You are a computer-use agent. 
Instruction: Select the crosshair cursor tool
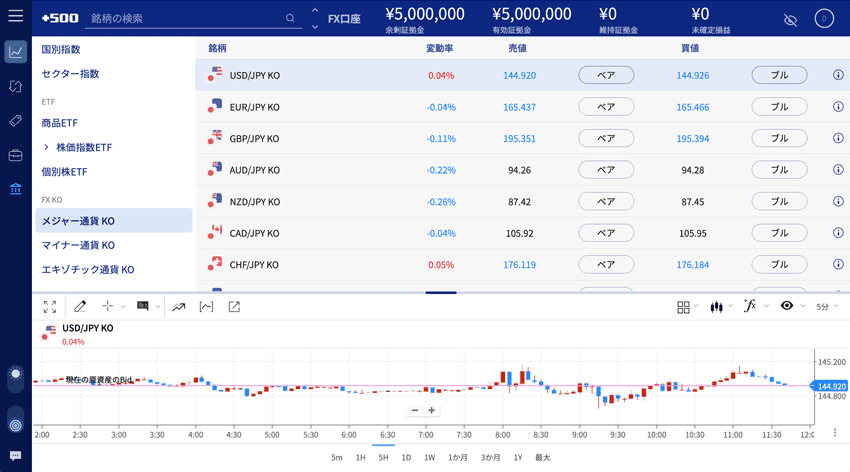[107, 307]
